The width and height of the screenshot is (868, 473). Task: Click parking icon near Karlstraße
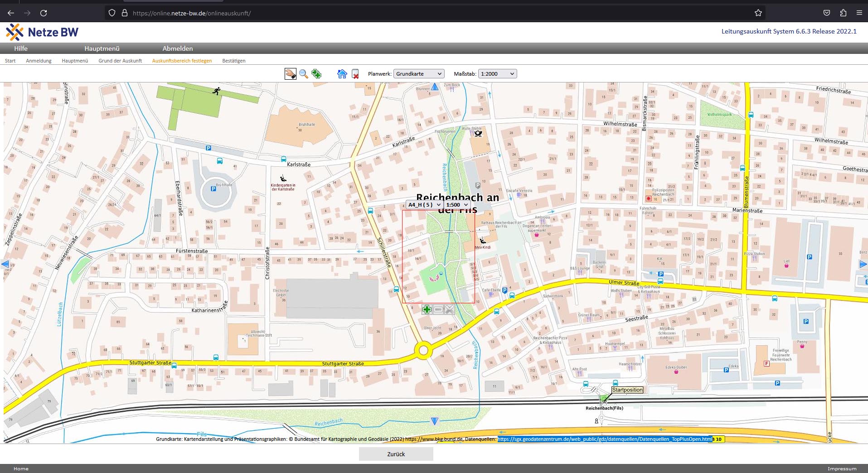(209, 148)
